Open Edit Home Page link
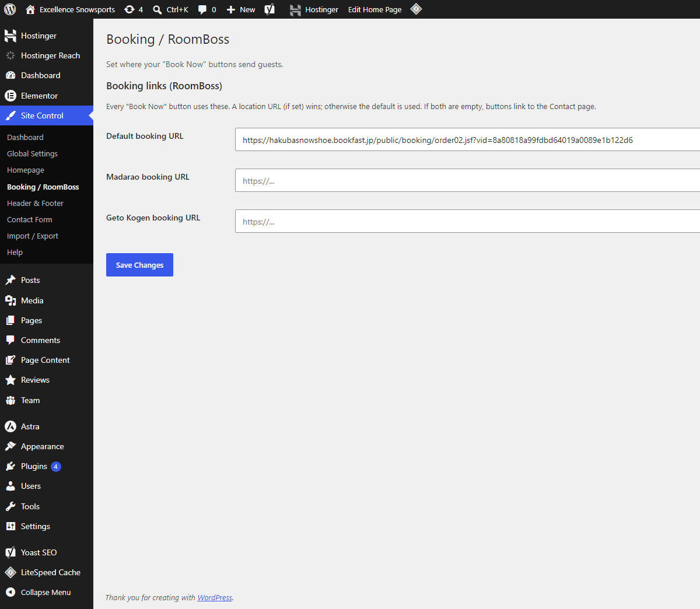700x609 pixels. 374,9
